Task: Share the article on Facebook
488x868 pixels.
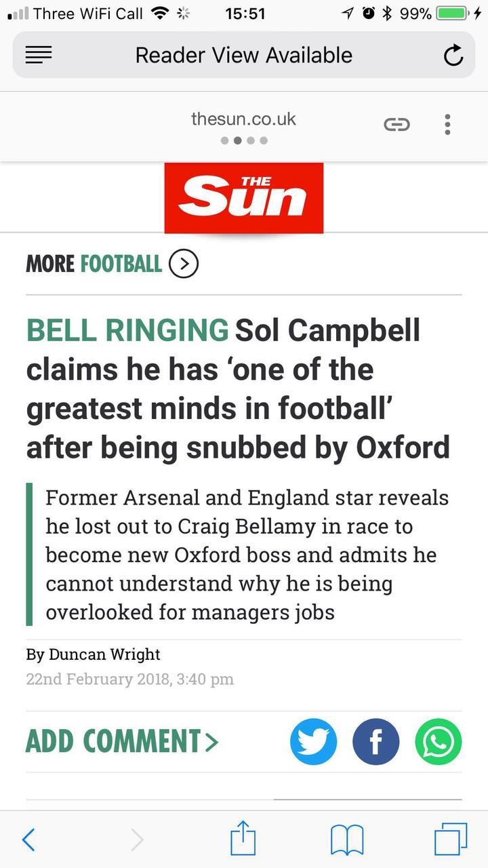Action: 375,742
